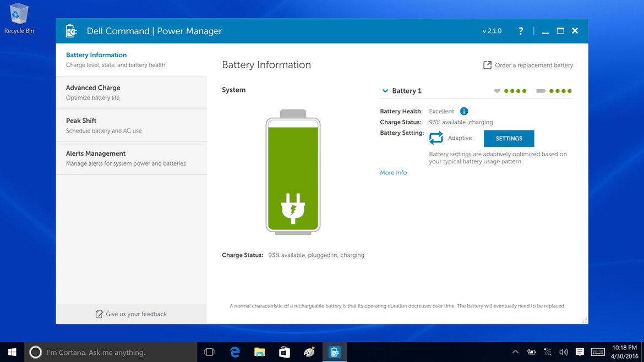Open the More Info link

point(394,173)
